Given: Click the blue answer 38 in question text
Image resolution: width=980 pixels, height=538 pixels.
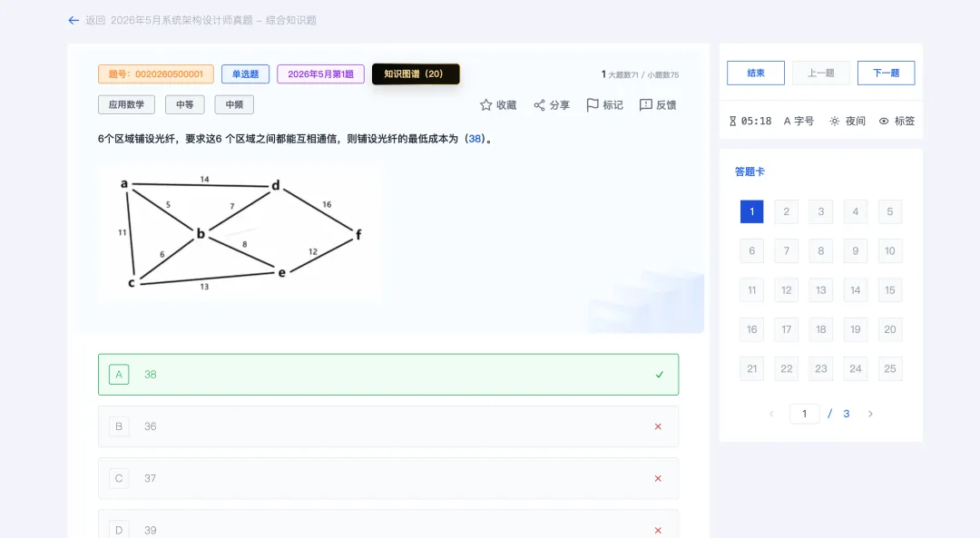Looking at the screenshot, I should pos(475,139).
